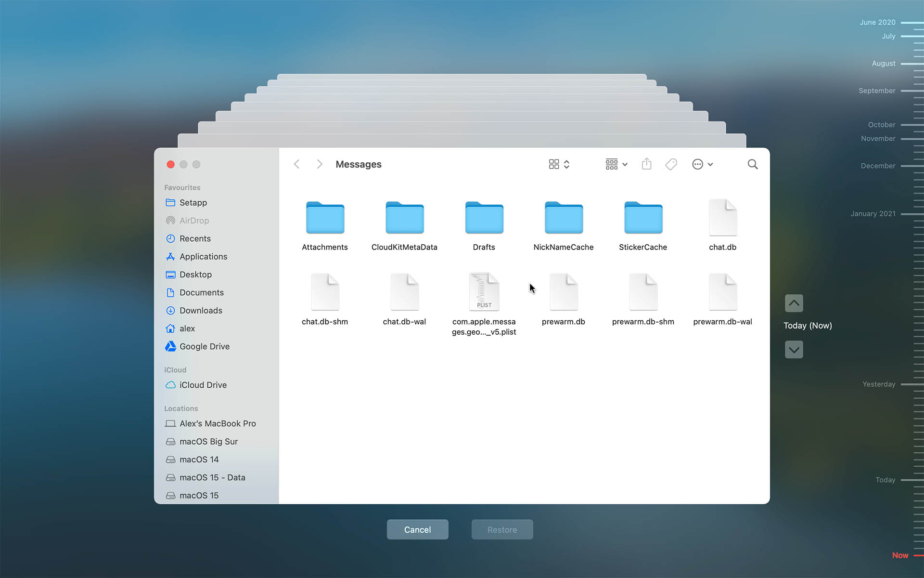Select Google Drive in sidebar

coord(205,346)
